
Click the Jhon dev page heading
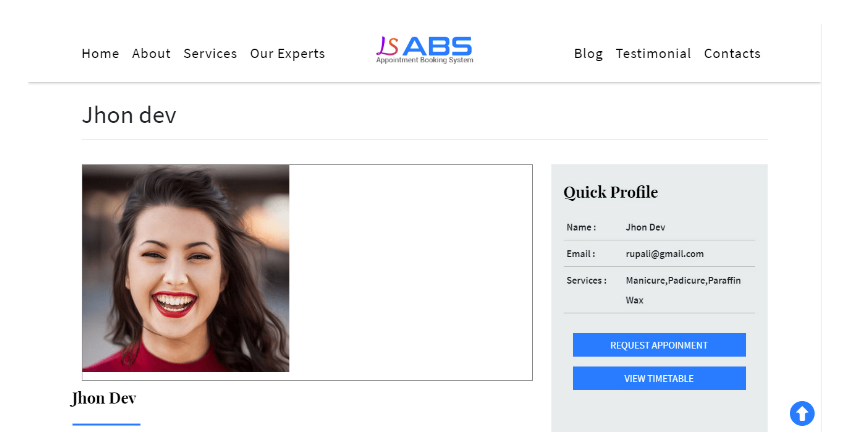[129, 115]
